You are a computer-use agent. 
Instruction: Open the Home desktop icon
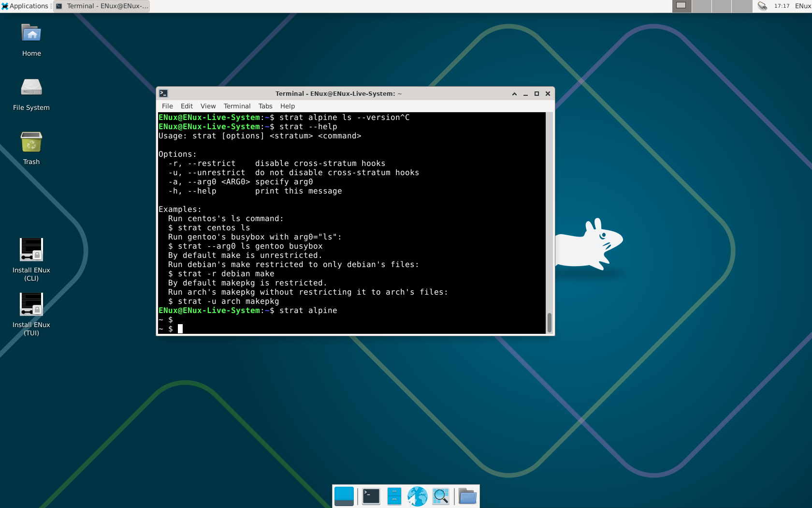(x=31, y=33)
